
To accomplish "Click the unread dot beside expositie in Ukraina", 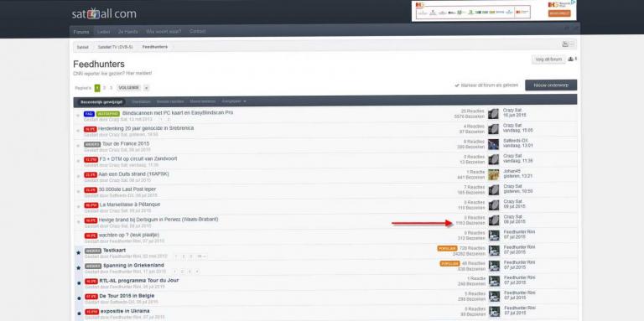I will click(79, 313).
